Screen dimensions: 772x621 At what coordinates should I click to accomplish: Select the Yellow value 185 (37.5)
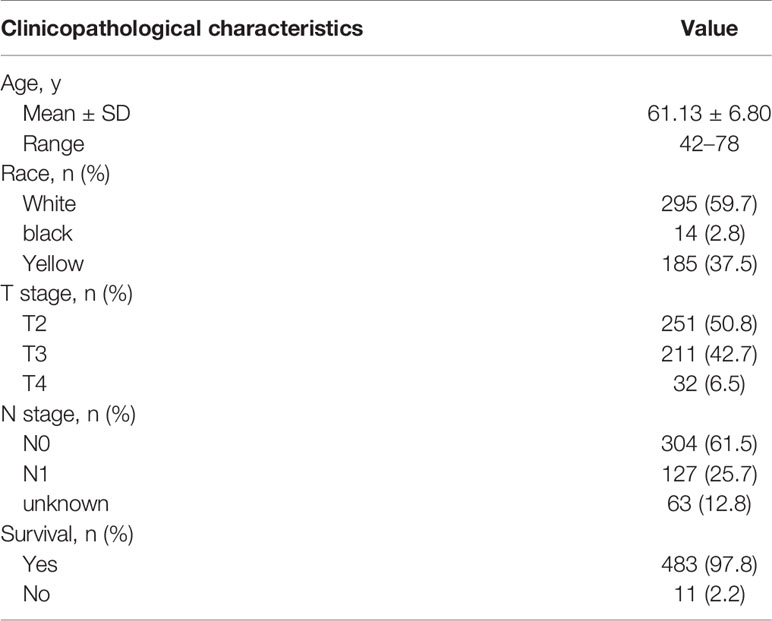[x=709, y=263]
